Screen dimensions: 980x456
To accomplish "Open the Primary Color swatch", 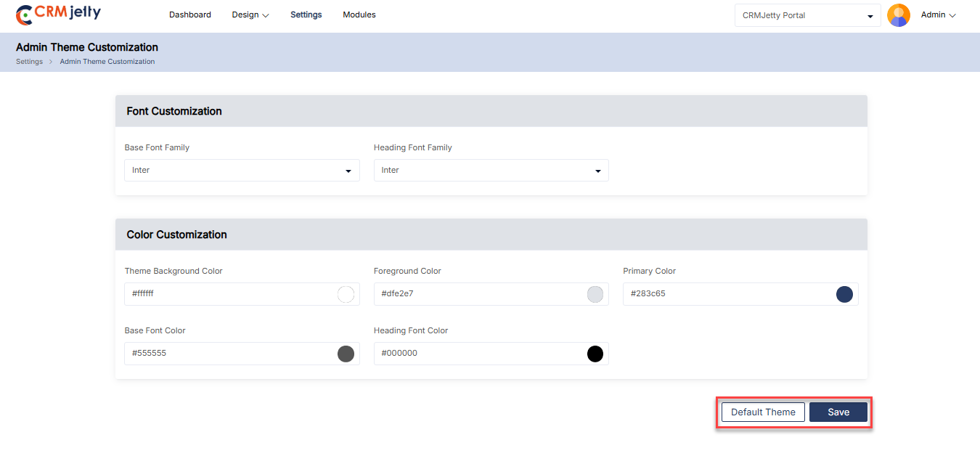I will 844,294.
